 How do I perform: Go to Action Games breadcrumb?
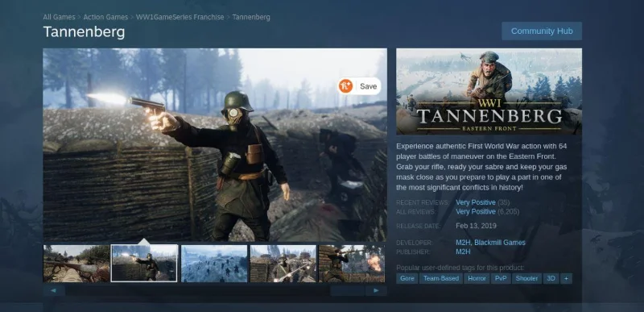pyautogui.click(x=105, y=17)
